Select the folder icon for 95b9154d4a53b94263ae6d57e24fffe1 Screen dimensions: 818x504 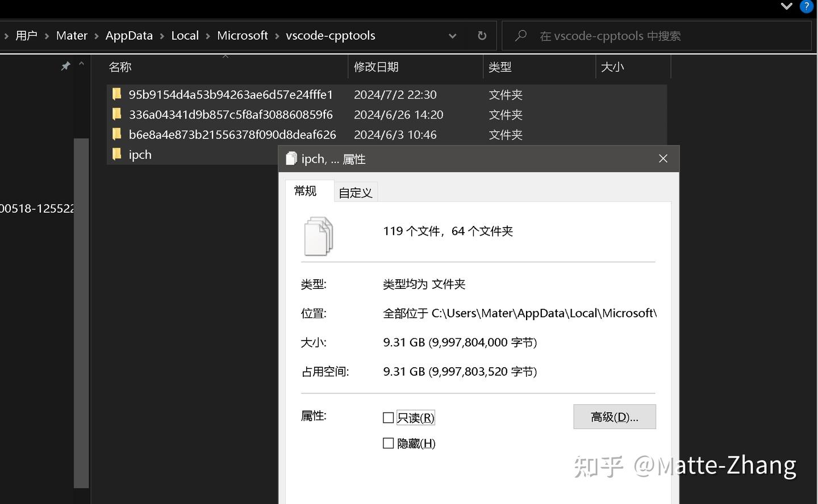coord(116,94)
